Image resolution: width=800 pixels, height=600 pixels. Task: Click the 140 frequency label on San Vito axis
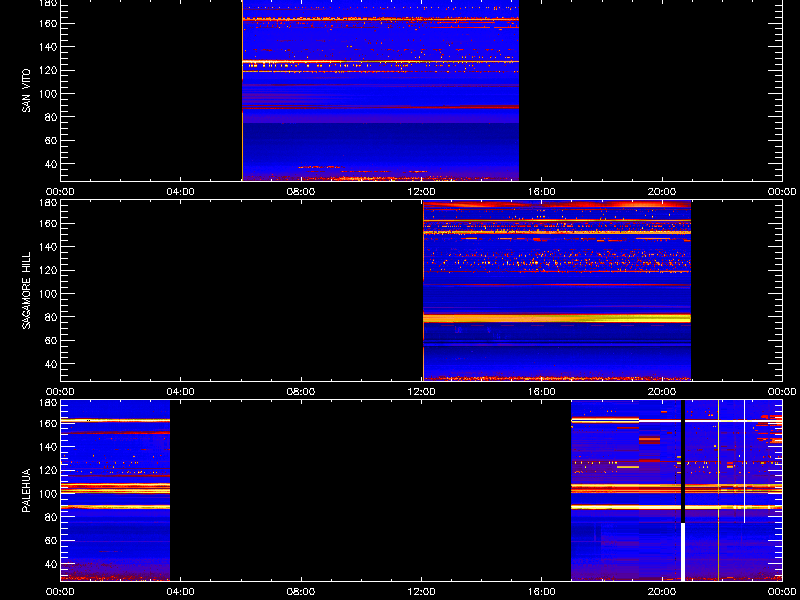(x=49, y=47)
